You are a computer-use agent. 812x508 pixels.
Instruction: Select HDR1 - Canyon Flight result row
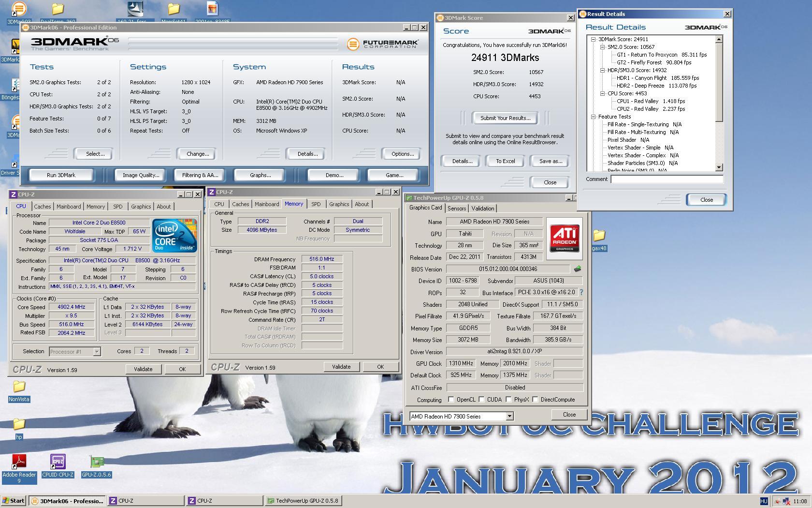tap(658, 78)
